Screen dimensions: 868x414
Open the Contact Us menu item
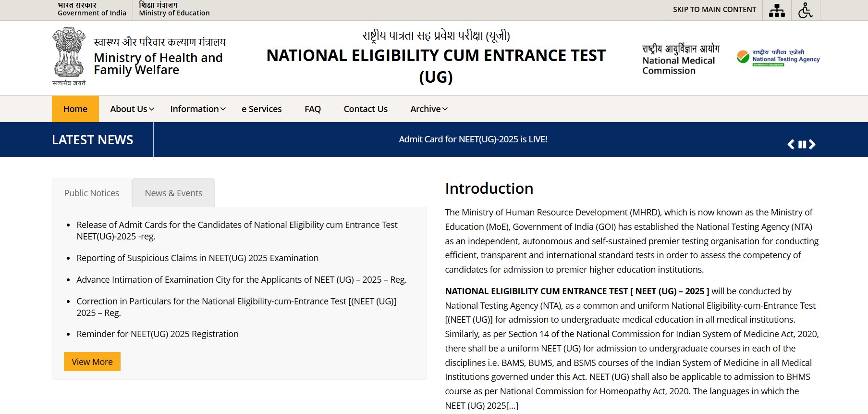pyautogui.click(x=366, y=109)
